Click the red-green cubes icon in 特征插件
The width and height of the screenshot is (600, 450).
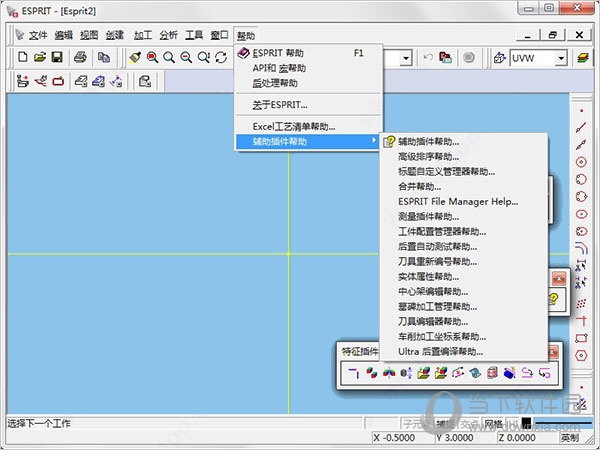(x=372, y=372)
